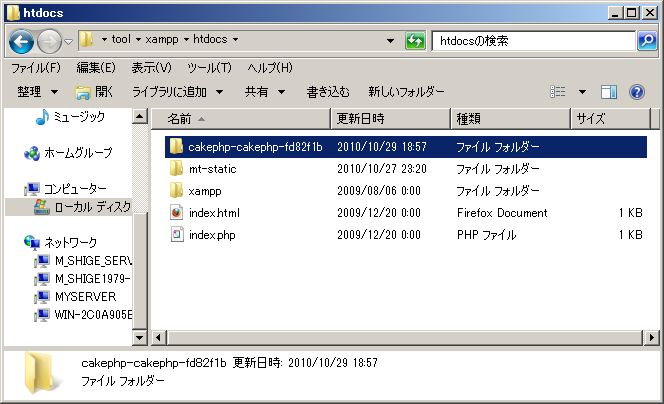Screen dimensions: 664x404
Task: Open the view options dropdown arrow
Action: click(582, 92)
